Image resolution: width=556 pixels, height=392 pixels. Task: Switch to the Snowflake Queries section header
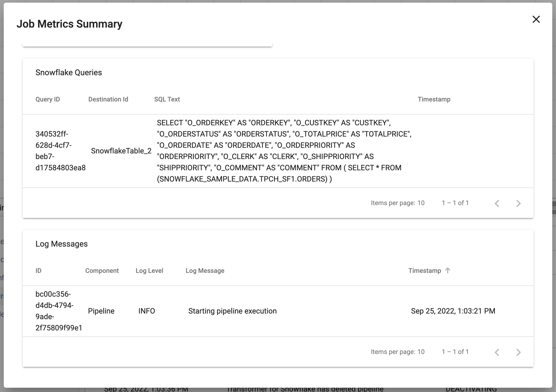click(x=69, y=72)
